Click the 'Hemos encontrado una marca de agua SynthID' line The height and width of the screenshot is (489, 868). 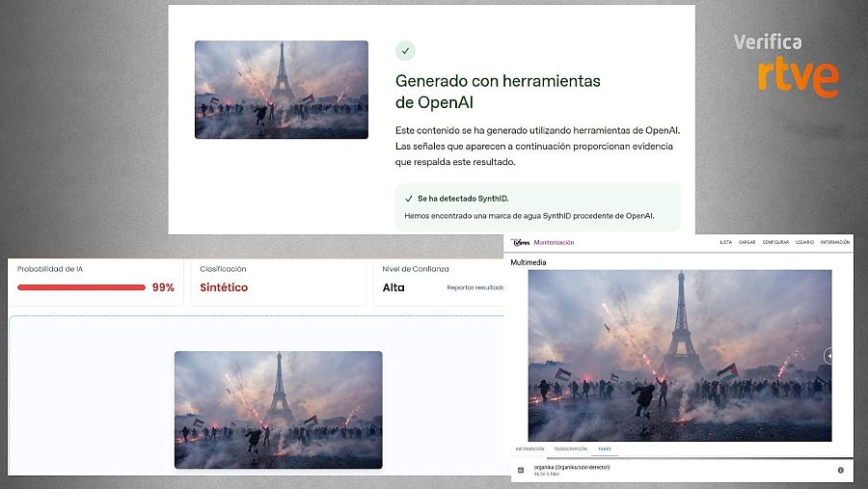pos(529,216)
